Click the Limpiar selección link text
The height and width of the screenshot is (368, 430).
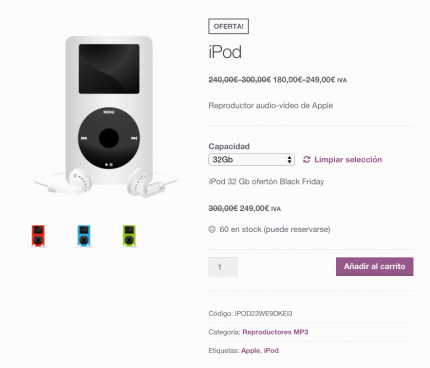click(348, 160)
